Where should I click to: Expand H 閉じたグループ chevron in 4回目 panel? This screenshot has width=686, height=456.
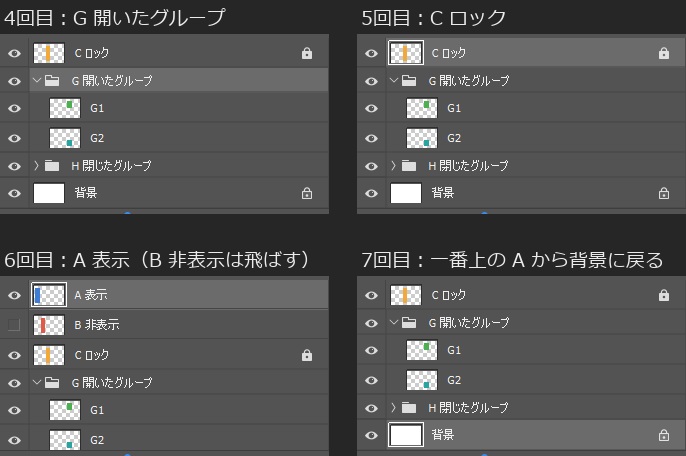37,165
